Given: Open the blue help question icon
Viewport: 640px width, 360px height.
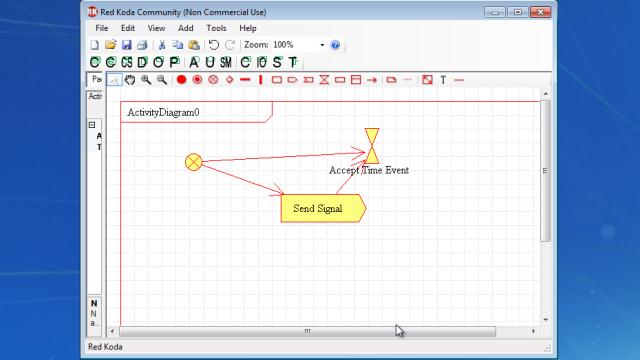Looking at the screenshot, I should pos(335,45).
